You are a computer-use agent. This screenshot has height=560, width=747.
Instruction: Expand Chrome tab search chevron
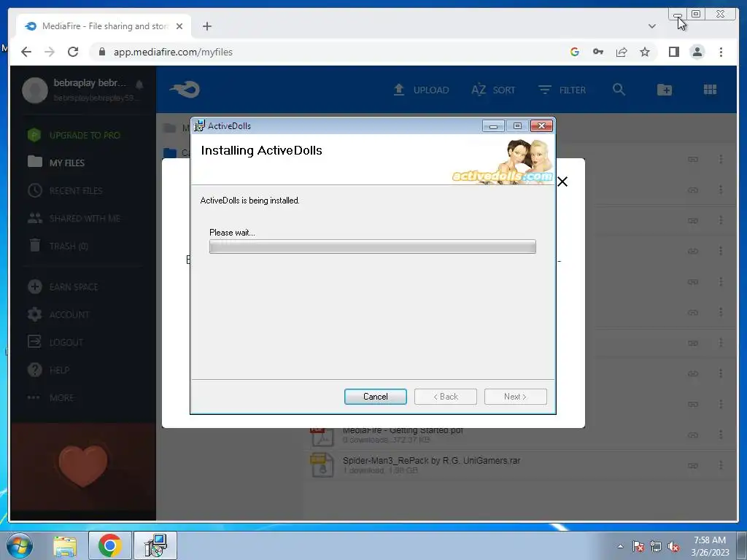pyautogui.click(x=651, y=26)
